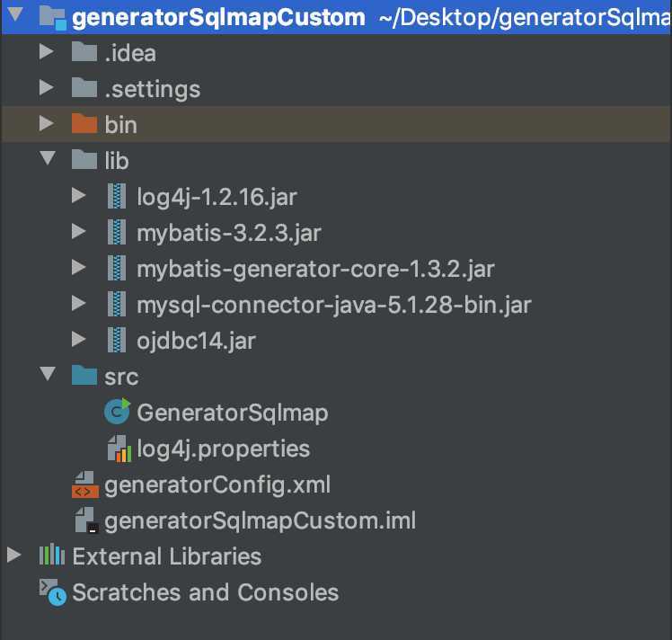Expand mybatis-generator-core-1.3.2.jar arrow
Image resolution: width=672 pixels, height=640 pixels.
(78, 268)
